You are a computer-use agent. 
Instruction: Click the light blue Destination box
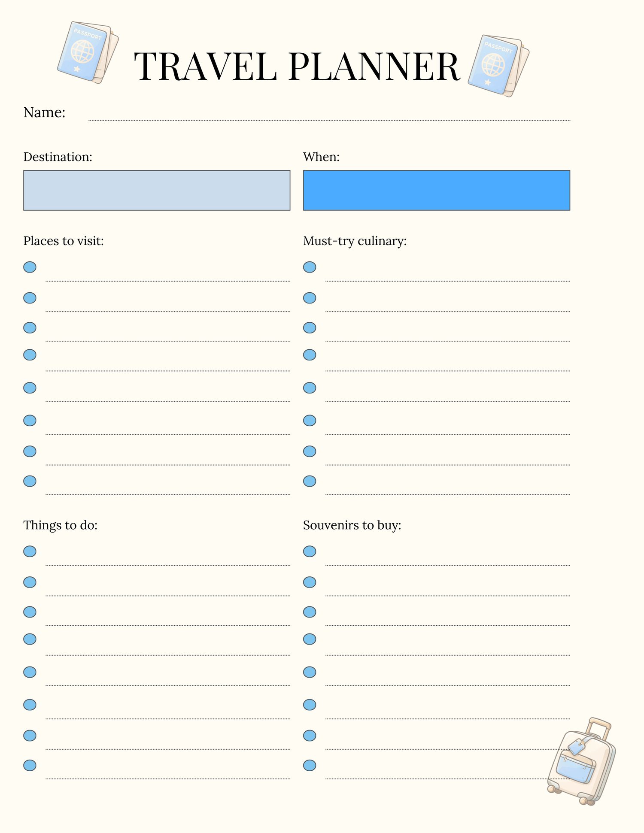(x=157, y=190)
